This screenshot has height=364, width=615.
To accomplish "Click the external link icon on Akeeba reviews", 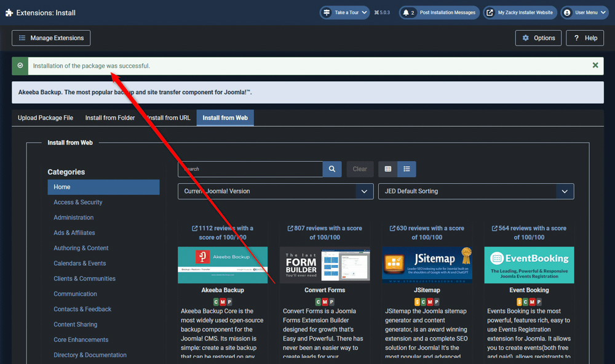I will tap(196, 228).
